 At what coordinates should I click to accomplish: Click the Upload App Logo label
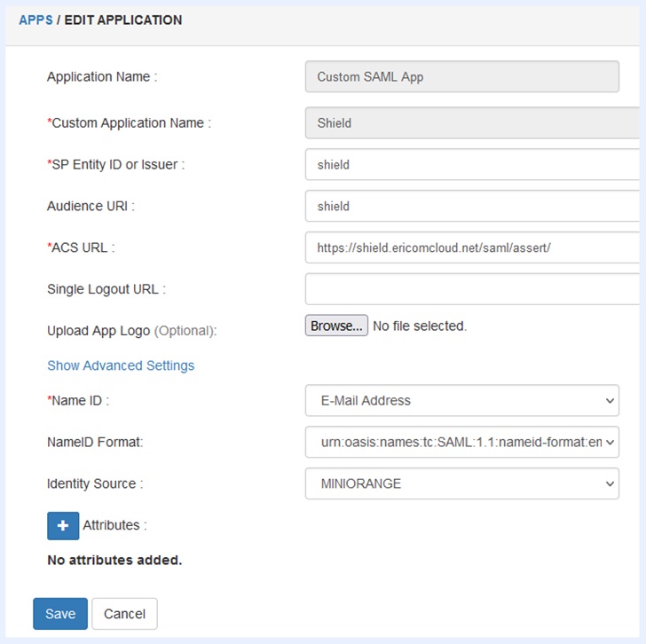click(x=131, y=331)
